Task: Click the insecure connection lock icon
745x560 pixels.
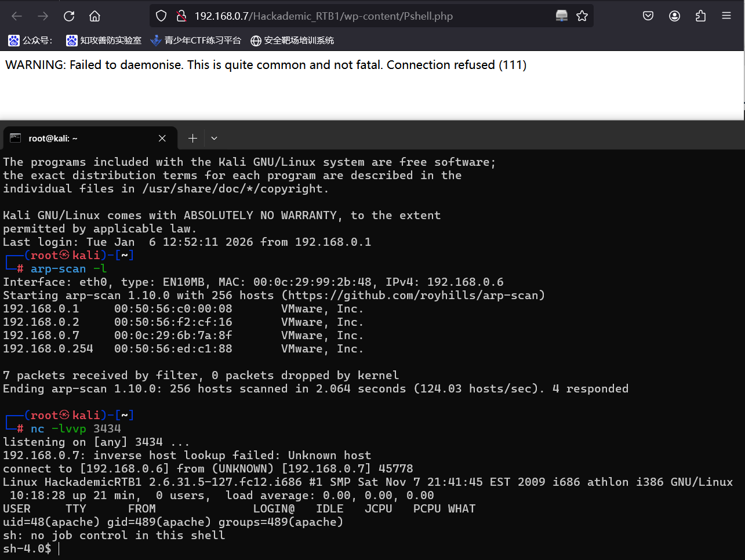Action: coord(181,16)
